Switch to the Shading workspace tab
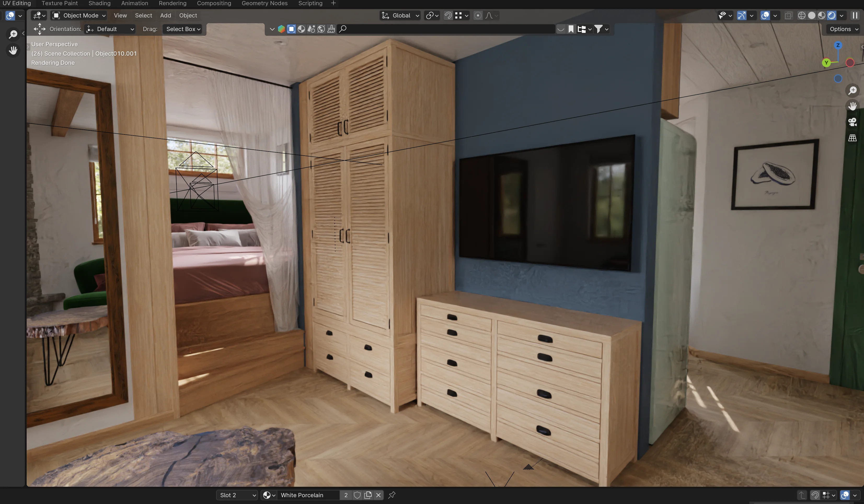This screenshot has width=864, height=504. click(99, 3)
